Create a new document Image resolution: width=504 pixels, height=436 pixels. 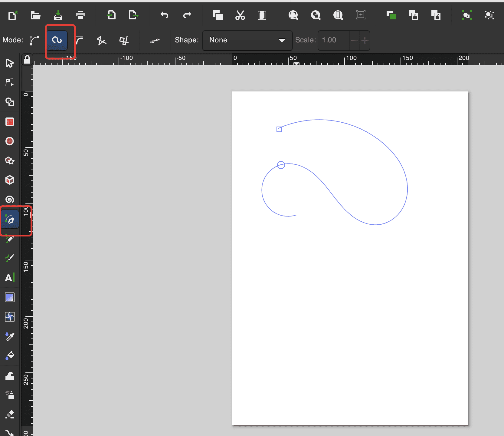[13, 15]
